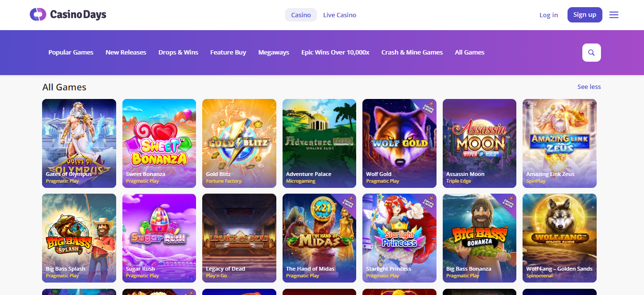
Task: Click the SpinPlay provider label
Action: 536,181
